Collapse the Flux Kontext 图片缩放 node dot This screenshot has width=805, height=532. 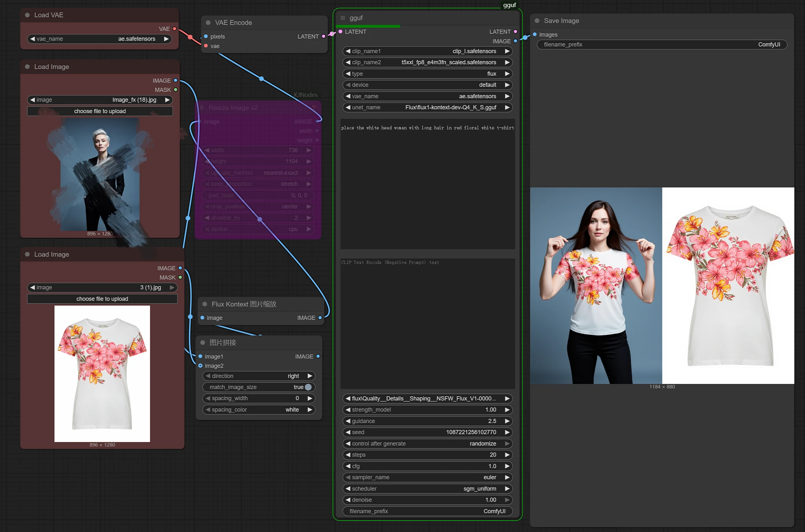[205, 304]
